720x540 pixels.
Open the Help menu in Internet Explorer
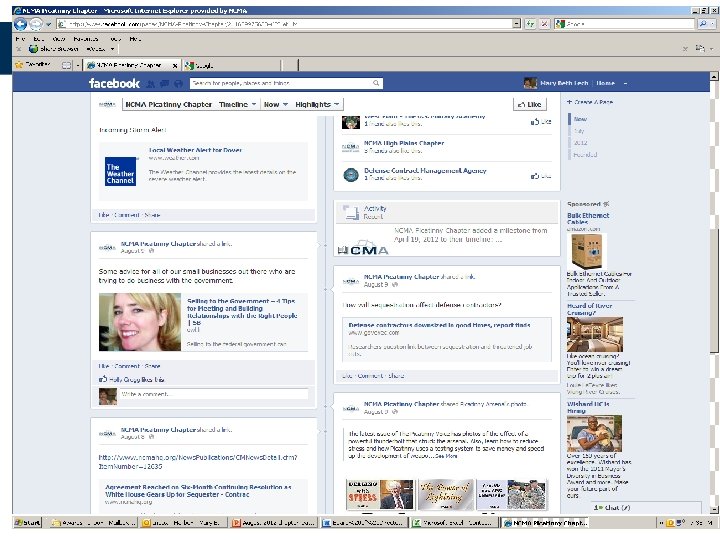coord(135,39)
